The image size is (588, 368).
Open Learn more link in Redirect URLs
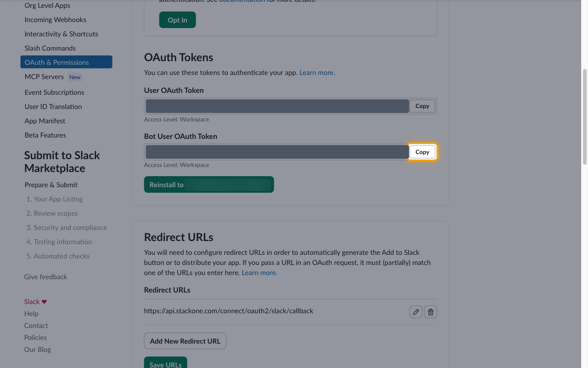point(260,272)
